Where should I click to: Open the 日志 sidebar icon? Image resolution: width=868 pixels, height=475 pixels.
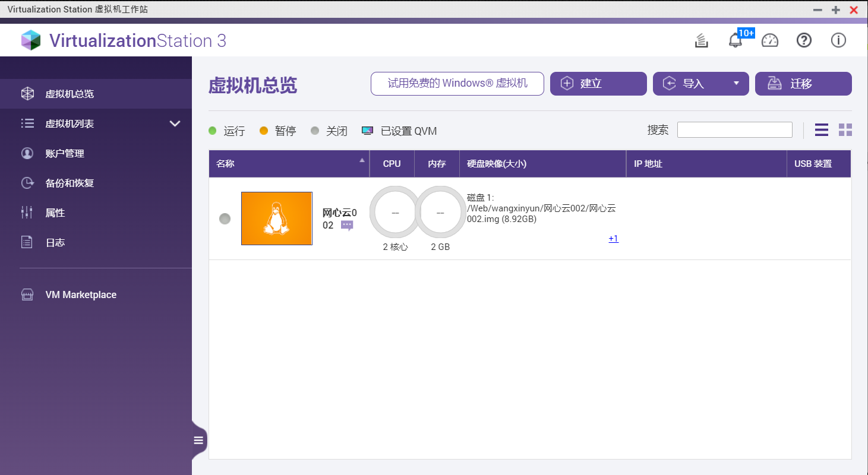click(27, 242)
